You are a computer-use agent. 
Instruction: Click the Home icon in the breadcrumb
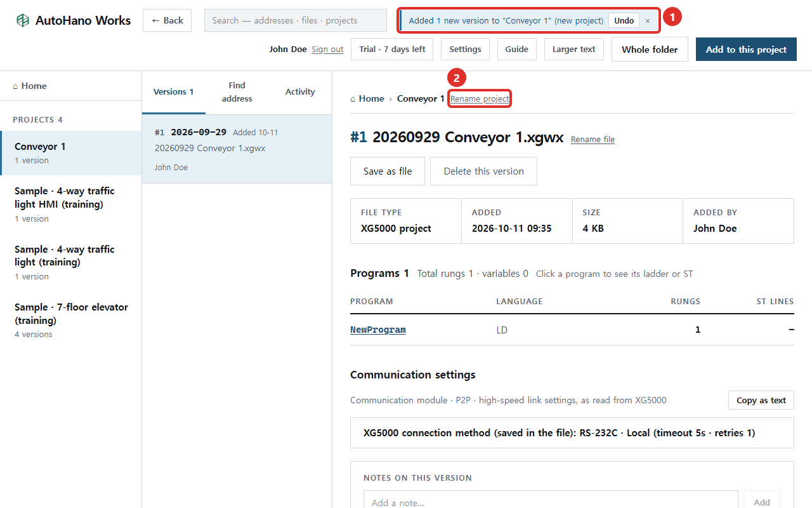coord(353,98)
